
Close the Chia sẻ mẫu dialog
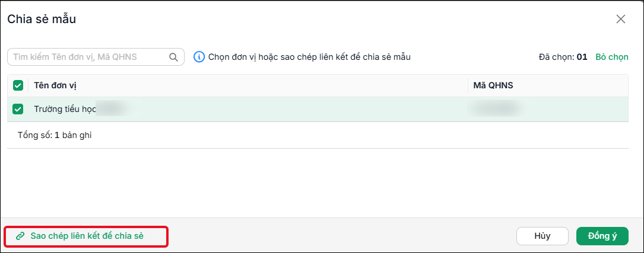[x=621, y=19]
